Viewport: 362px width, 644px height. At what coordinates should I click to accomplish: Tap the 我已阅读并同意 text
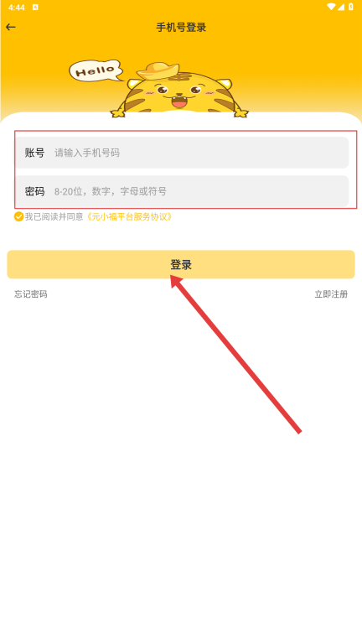click(54, 216)
